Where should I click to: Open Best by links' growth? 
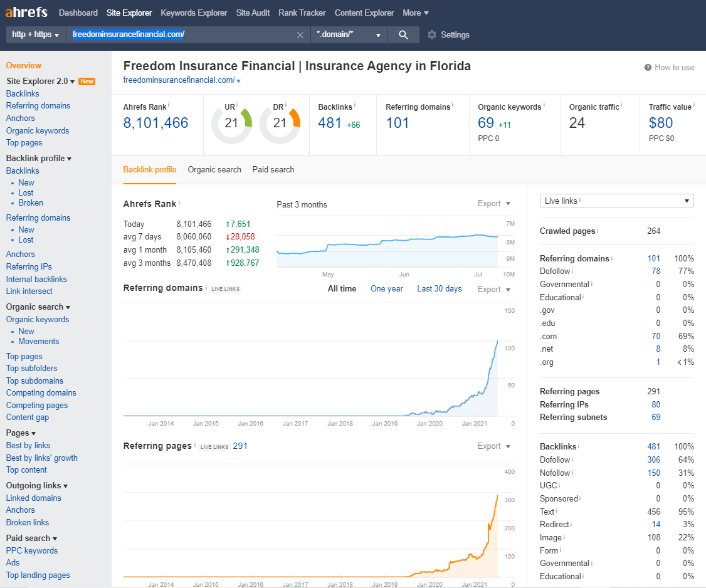tap(42, 458)
